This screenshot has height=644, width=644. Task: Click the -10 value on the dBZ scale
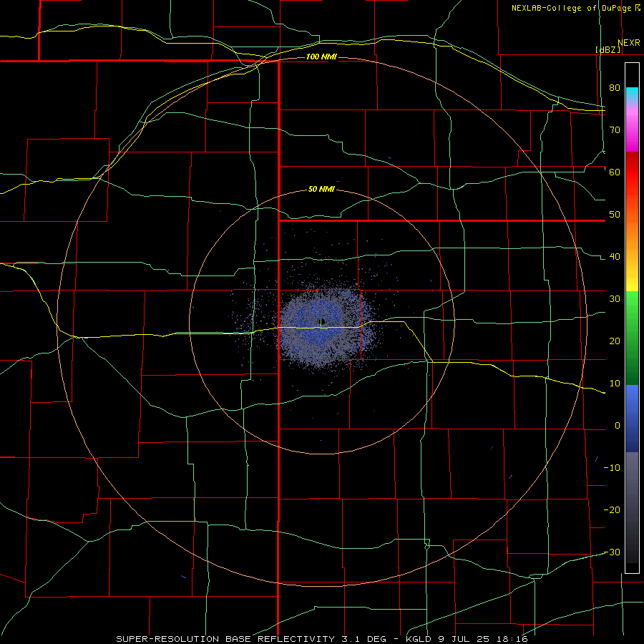click(612, 468)
